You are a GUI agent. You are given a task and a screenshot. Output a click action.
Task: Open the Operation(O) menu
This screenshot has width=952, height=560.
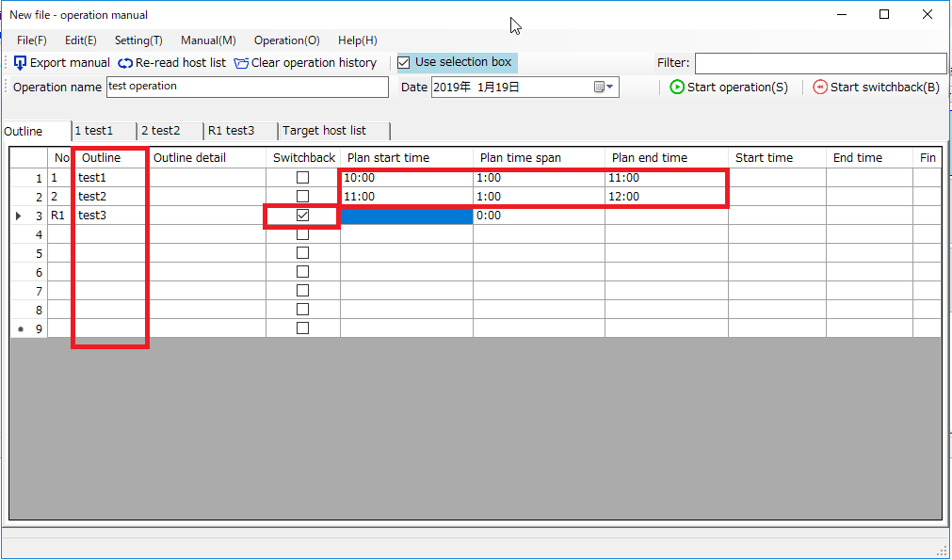coord(286,40)
